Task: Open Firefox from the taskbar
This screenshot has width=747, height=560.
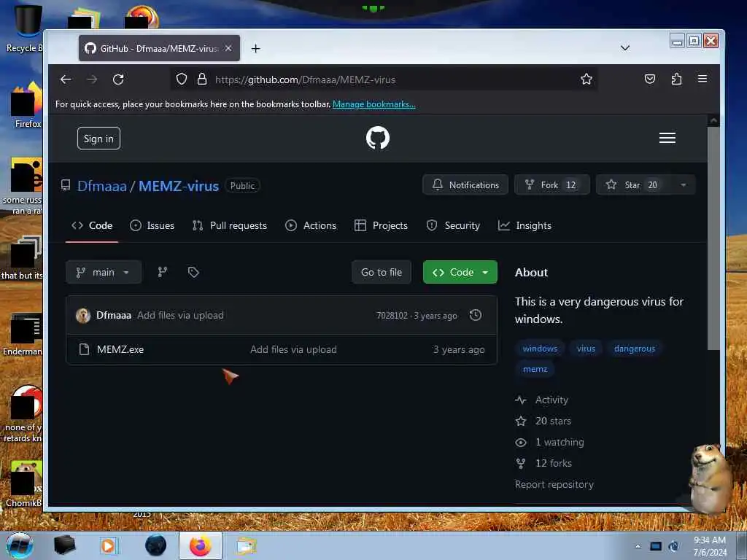Action: [201, 545]
